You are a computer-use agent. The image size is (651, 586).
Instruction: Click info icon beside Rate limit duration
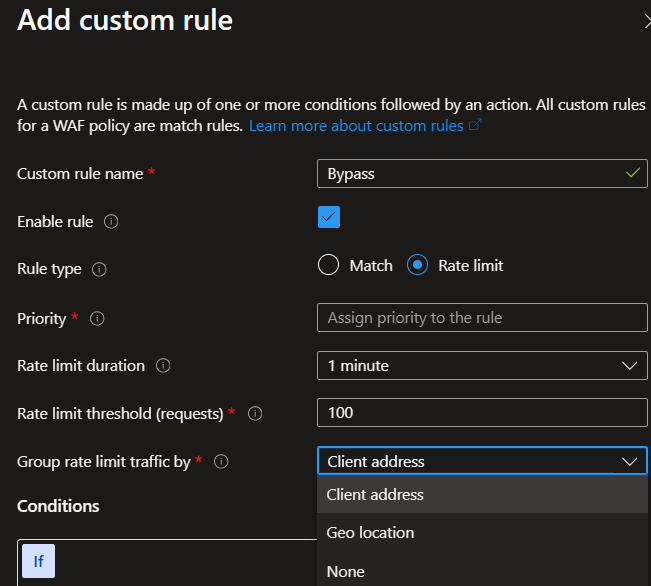click(163, 366)
